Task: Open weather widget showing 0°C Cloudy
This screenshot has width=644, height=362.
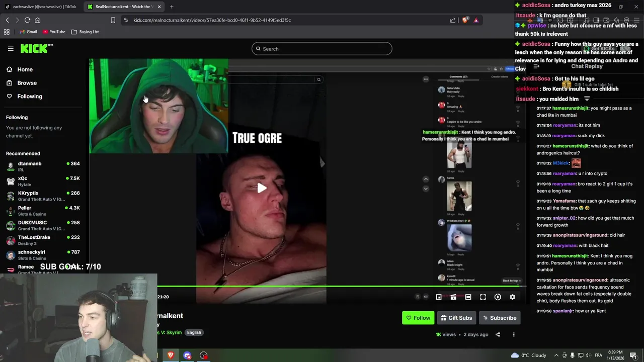Action: pyautogui.click(x=528, y=355)
